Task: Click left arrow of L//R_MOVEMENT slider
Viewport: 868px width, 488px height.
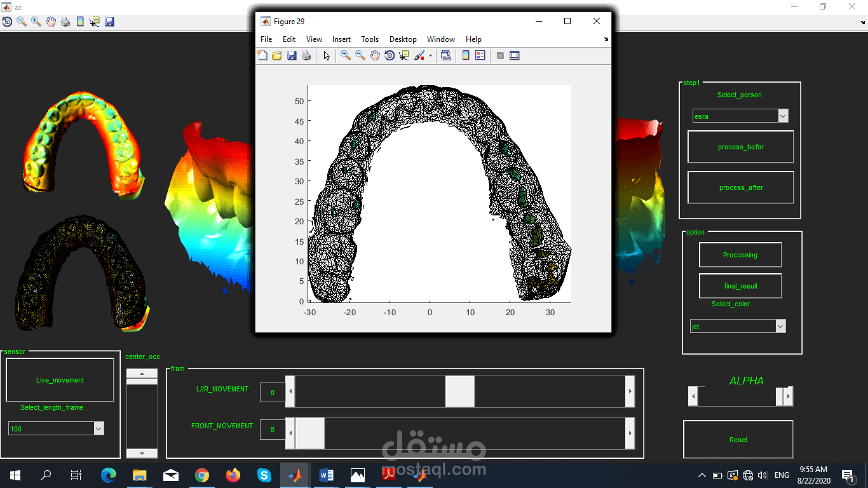Action: pos(290,391)
